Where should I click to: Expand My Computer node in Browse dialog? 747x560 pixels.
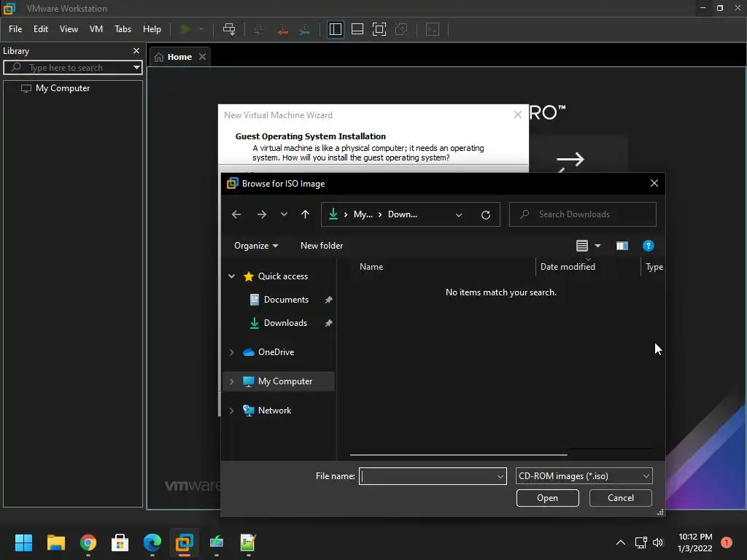[x=231, y=381]
